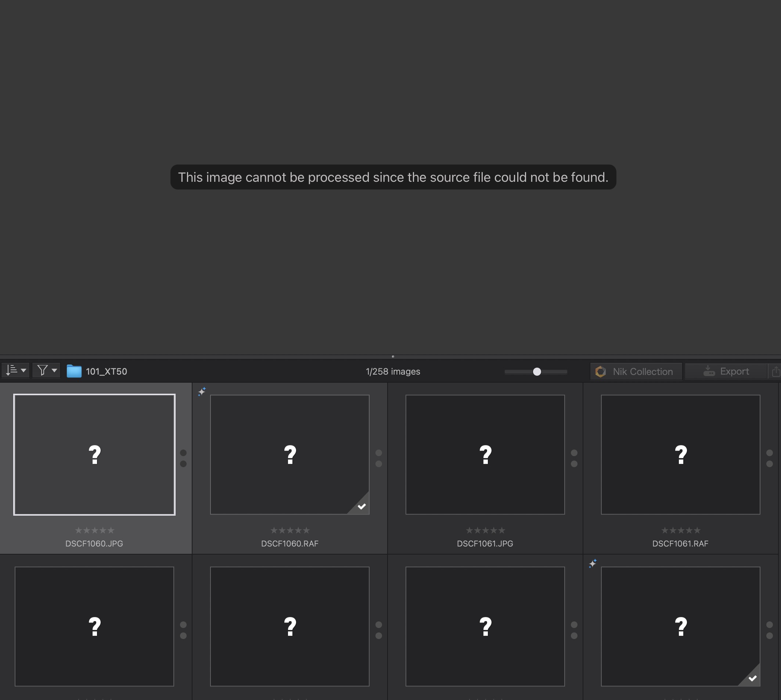This screenshot has width=781, height=700.
Task: Select the DSCF1061.JPG thumbnail
Action: pos(485,455)
